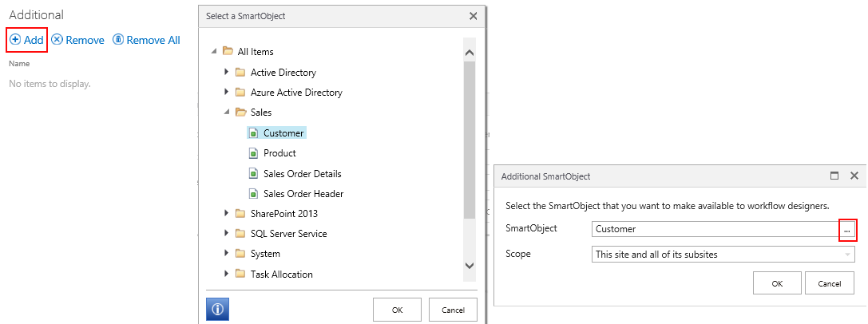
Task: Click the Sales Order Header SmartObject icon
Action: (253, 193)
